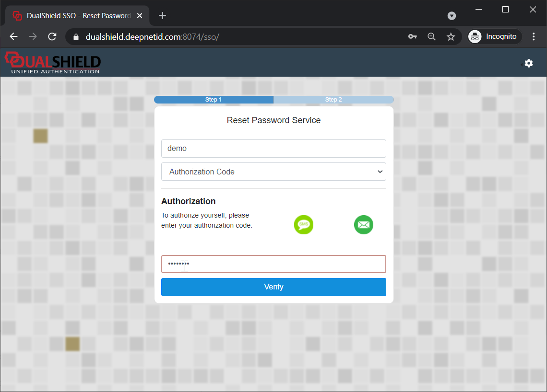Focus the masked authorization code field
This screenshot has width=547, height=392.
(x=273, y=264)
